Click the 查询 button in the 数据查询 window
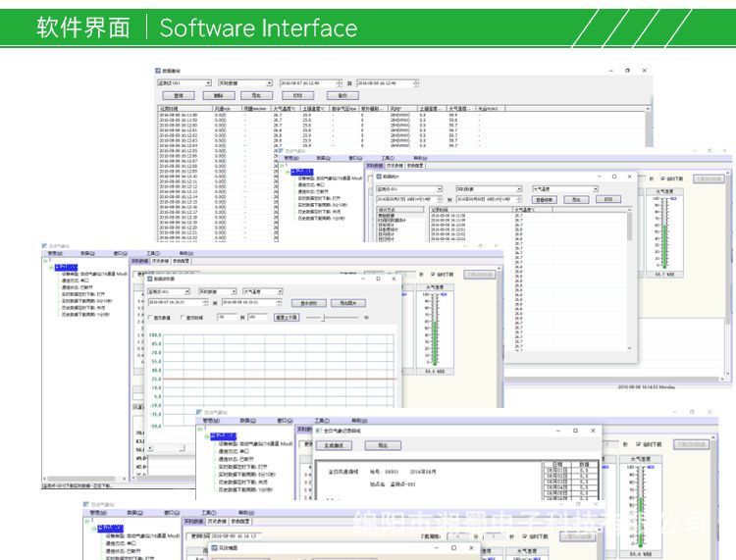This screenshot has width=736, height=560. [x=179, y=96]
